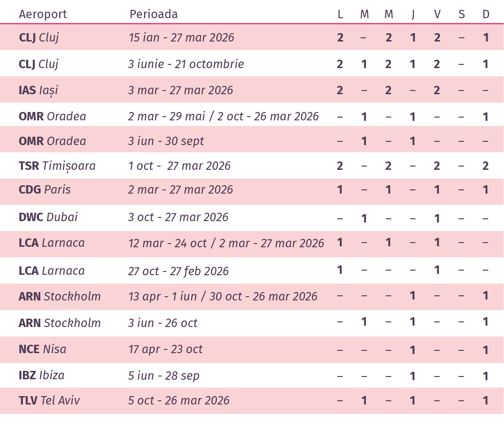This screenshot has width=504, height=432.
Task: Select the CLJ Cluj winter row label
Action: 39,37
